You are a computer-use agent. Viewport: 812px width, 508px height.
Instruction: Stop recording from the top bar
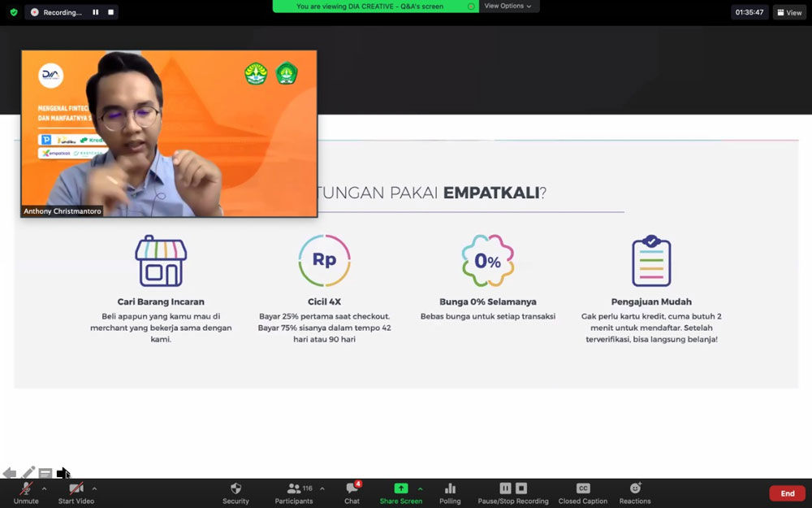tap(110, 12)
